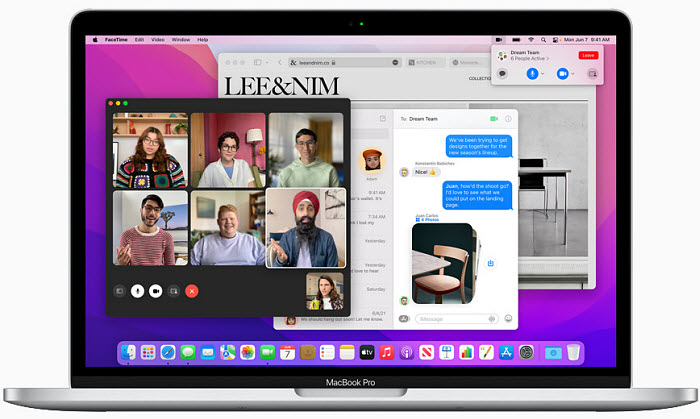Screen dimensions: 700x419
Task: Share screen from FaceTime call window
Action: pyautogui.click(x=174, y=291)
